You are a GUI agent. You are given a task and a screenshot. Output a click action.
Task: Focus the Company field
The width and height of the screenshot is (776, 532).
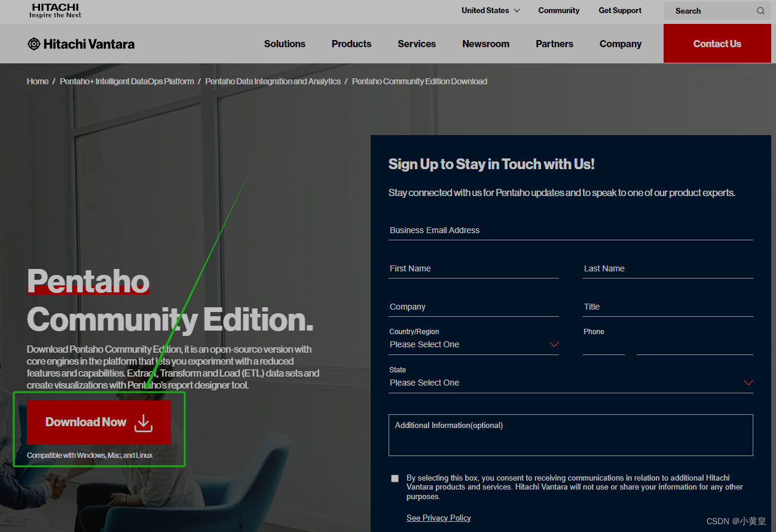click(x=473, y=307)
